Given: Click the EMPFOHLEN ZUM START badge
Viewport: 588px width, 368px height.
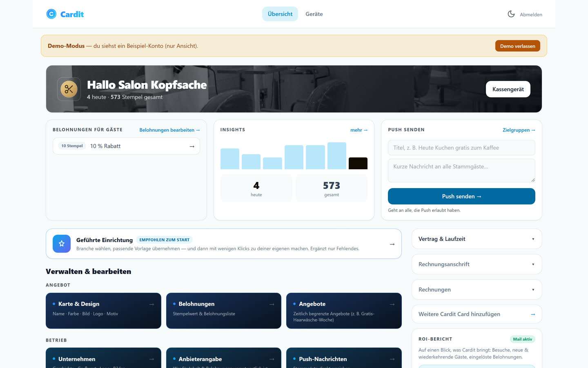Looking at the screenshot, I should coord(165,240).
